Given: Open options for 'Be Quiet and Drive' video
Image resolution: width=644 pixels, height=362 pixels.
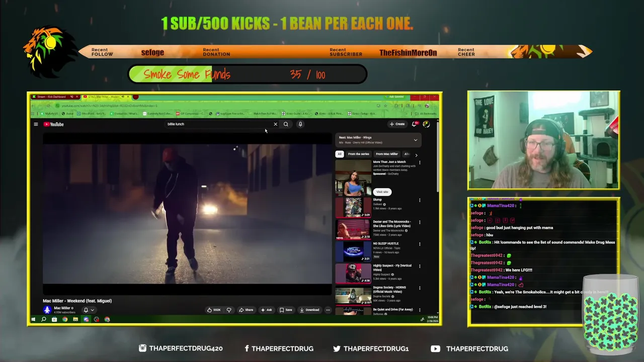Looking at the screenshot, I should pos(420,310).
